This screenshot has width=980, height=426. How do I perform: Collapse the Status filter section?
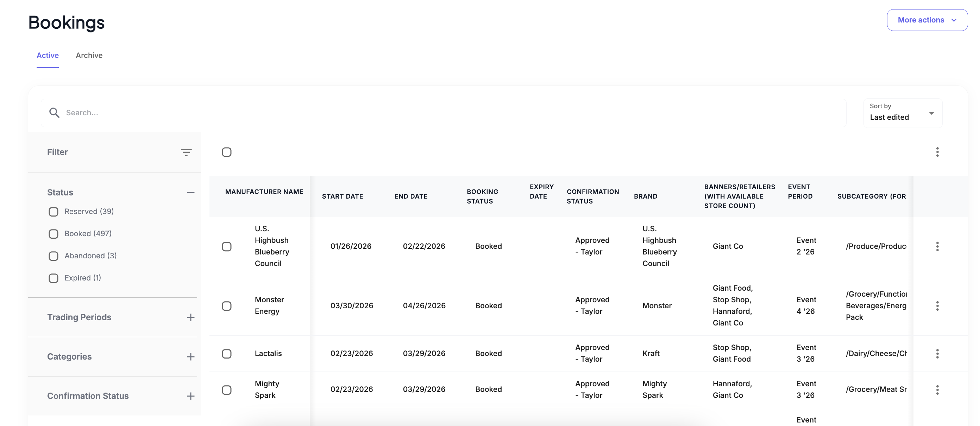[190, 192]
